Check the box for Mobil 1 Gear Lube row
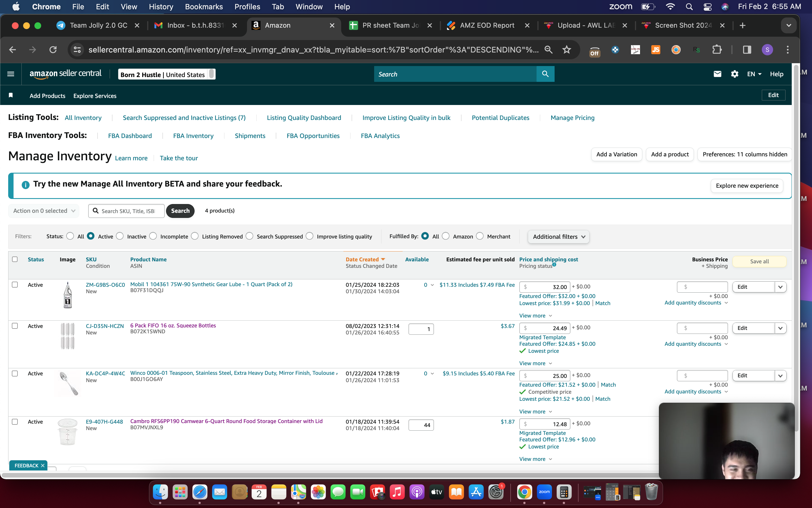Viewport: 812px width, 508px height. pos(15,284)
